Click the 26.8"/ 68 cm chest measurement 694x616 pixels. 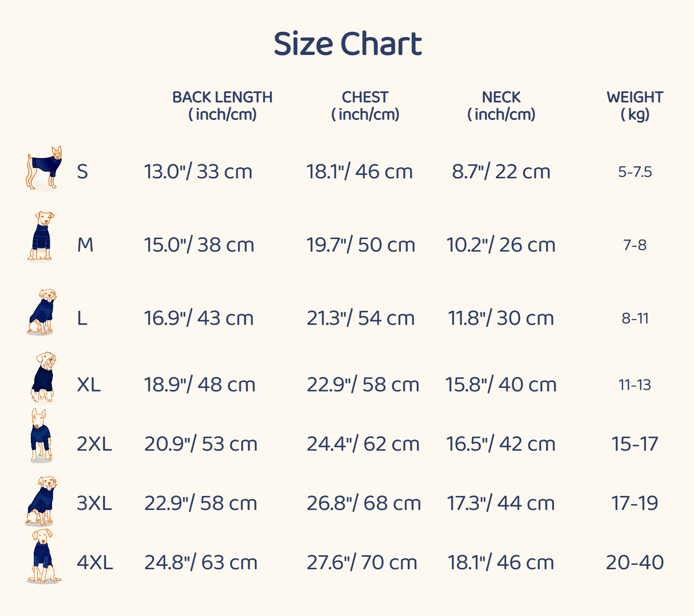point(364,503)
